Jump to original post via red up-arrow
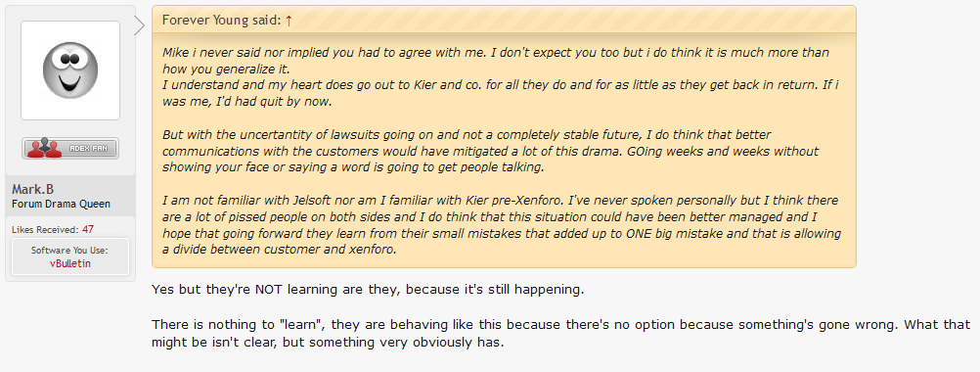Screen dimensions: 980x372 (289, 20)
